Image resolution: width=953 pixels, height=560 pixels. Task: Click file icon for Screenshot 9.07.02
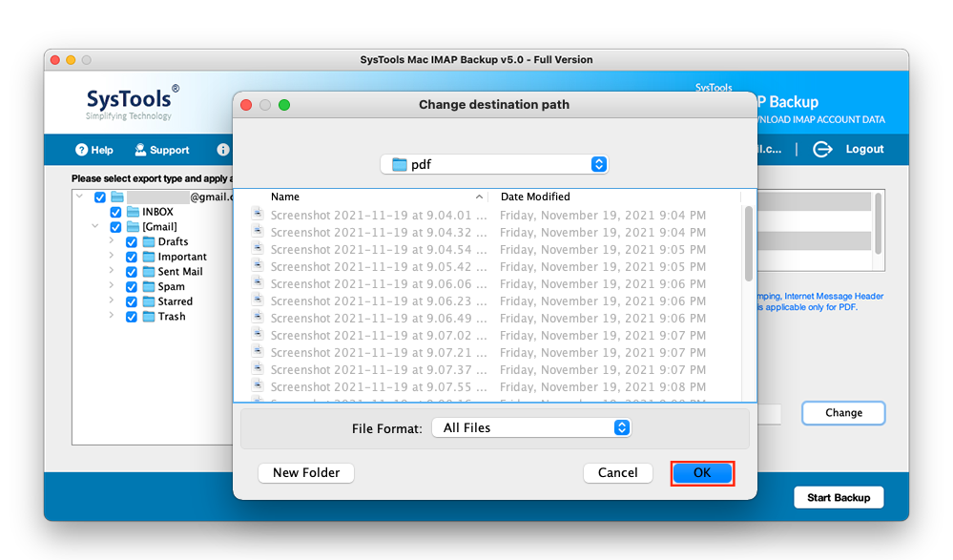[x=259, y=334]
